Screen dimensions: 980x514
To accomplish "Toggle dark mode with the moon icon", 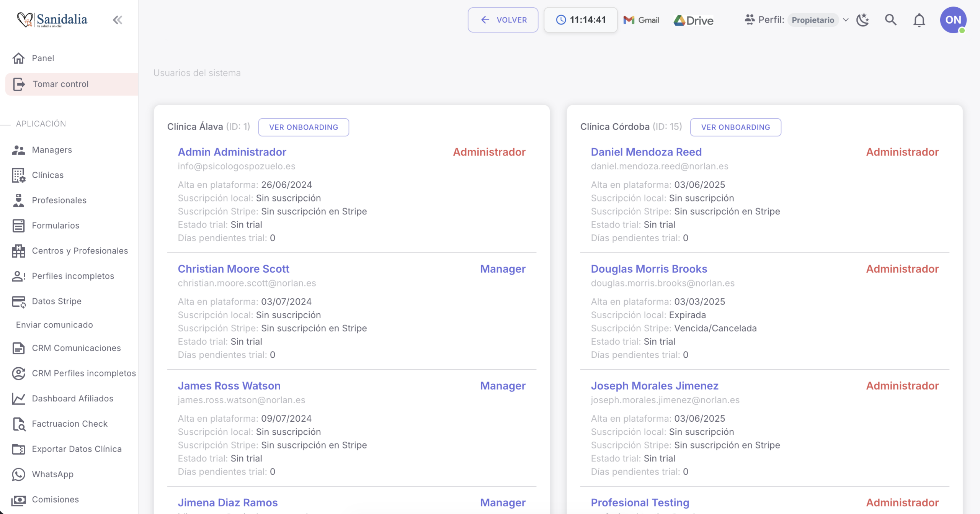I will pyautogui.click(x=862, y=20).
